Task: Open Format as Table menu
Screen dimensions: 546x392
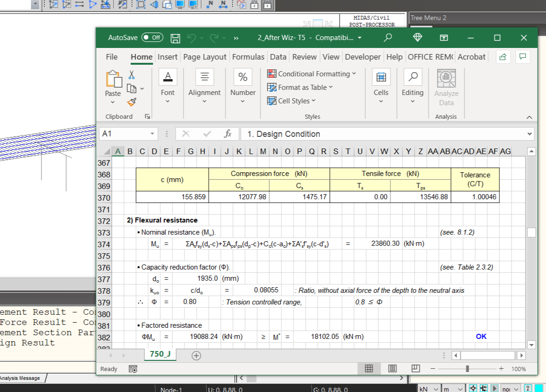Action: point(300,88)
